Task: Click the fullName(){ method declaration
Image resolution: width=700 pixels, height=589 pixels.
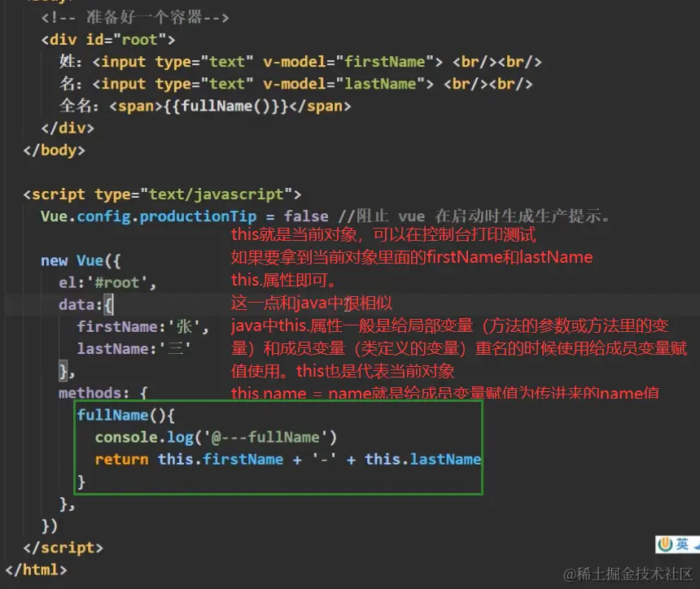Action: point(126,416)
